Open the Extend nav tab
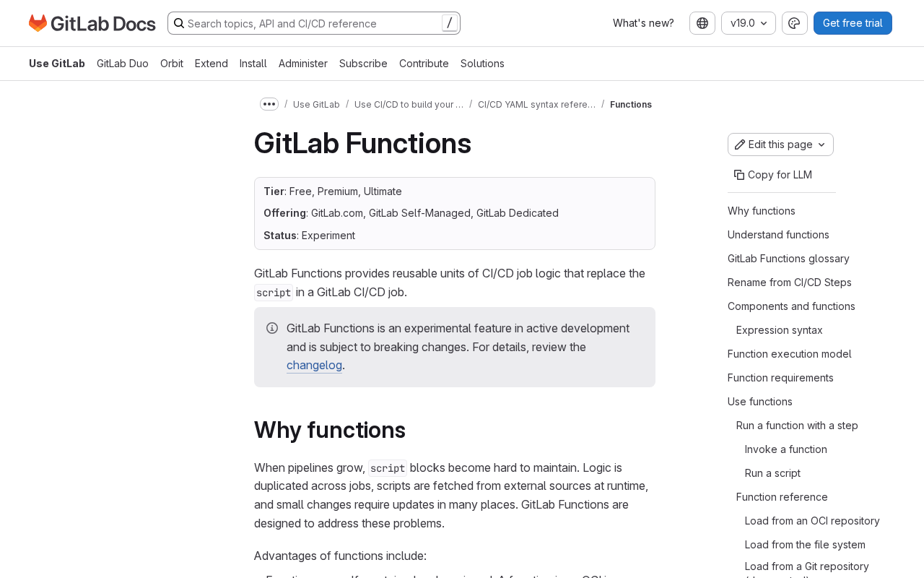924x578 pixels. [212, 64]
